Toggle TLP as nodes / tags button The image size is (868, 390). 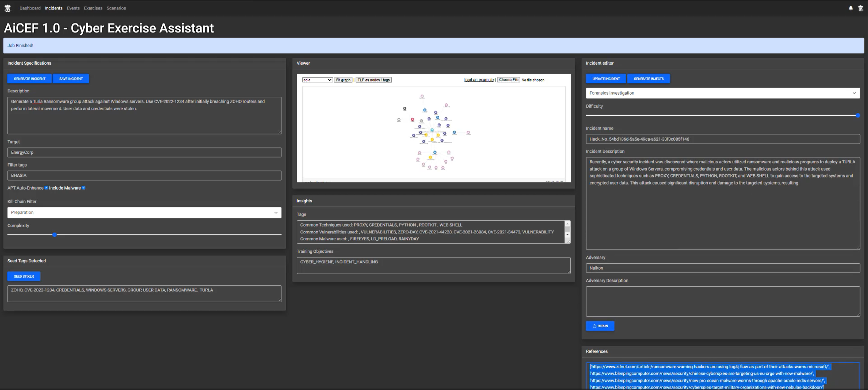coord(373,80)
